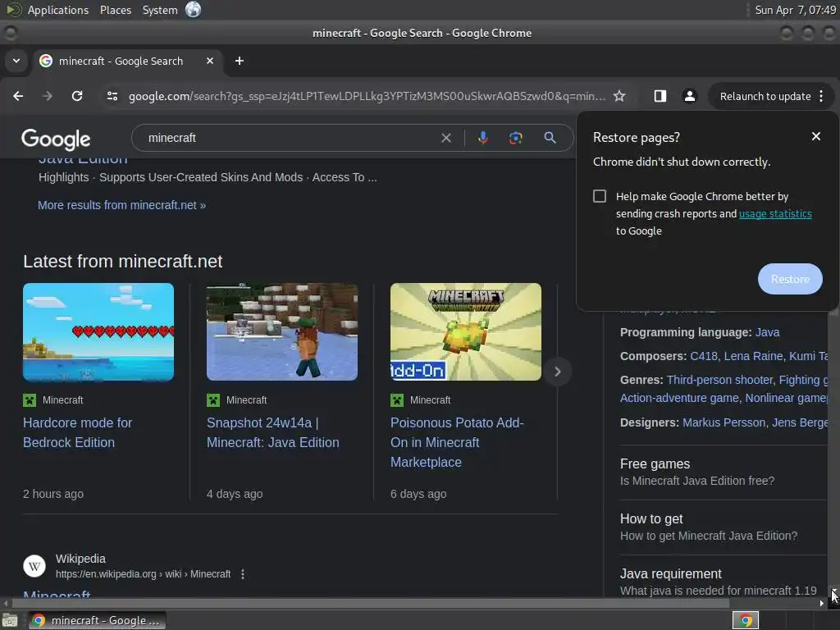Open Action-adventure game genre link
Image resolution: width=840 pixels, height=630 pixels.
[679, 398]
